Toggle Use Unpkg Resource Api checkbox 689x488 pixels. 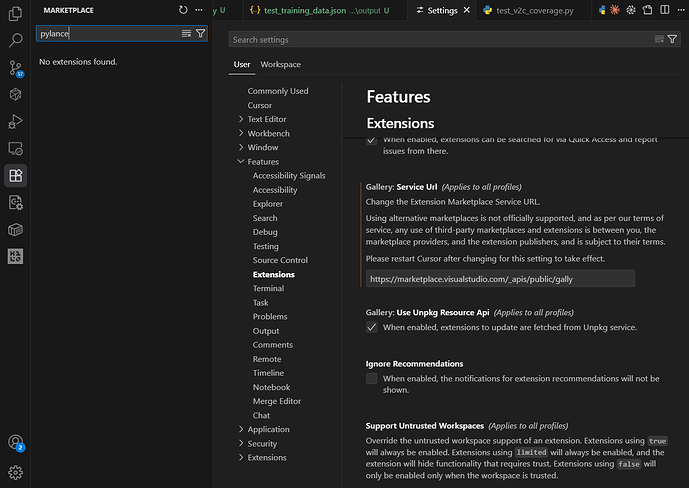click(372, 327)
